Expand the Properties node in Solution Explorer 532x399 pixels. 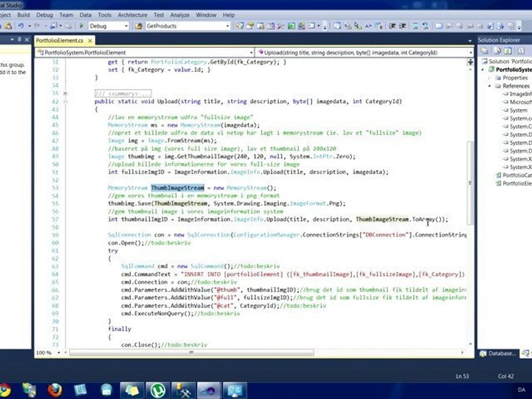point(489,78)
